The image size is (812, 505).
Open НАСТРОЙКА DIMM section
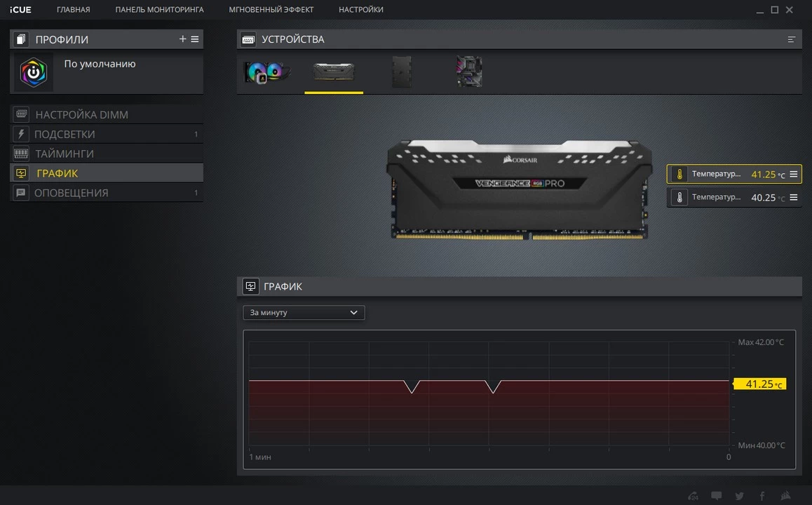click(x=106, y=114)
